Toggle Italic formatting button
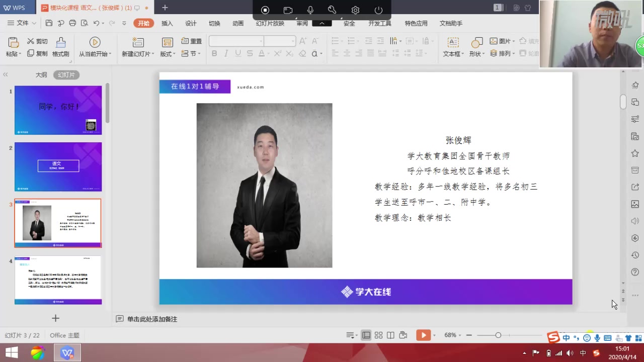644x362 pixels. (226, 53)
